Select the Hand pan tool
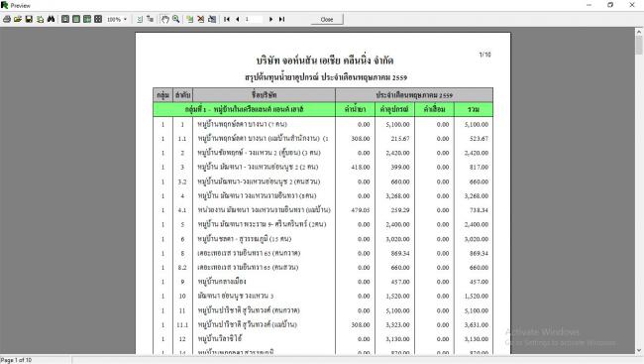The image size is (644, 364). 164,19
